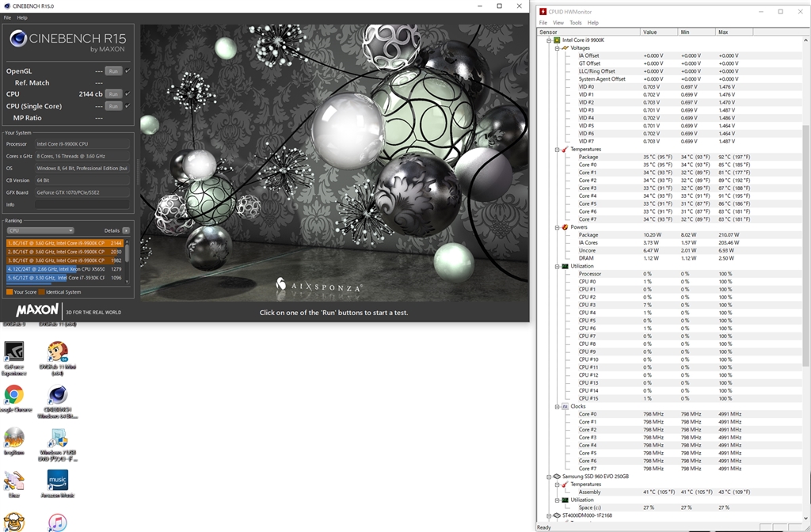Toggle the CPU (Single Core) test checkmark
The height and width of the screenshot is (532, 811).
128,105
